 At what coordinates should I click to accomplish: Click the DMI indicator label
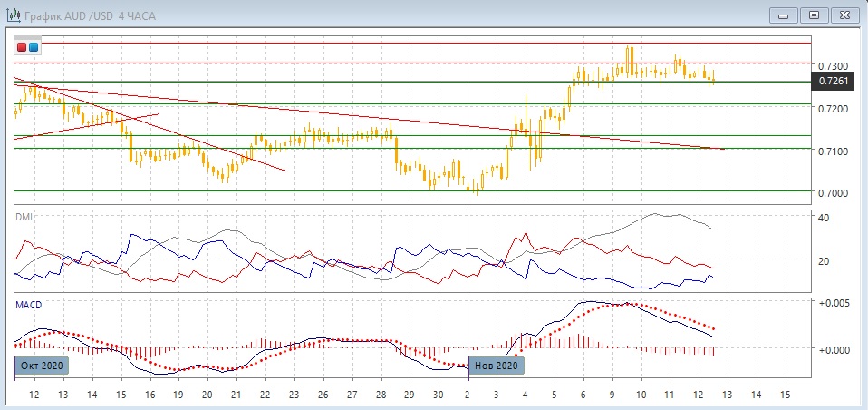click(x=24, y=218)
